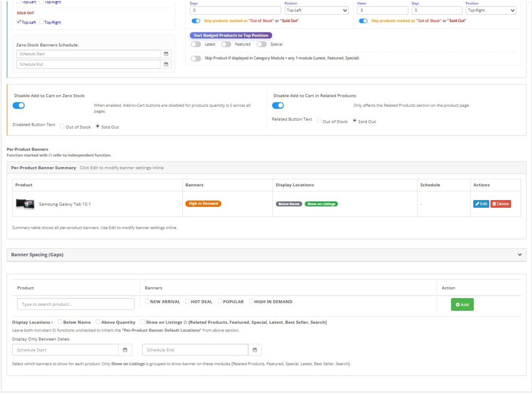Click the Type to search product field
Viewport: 532px width, 394px height.
point(76,304)
